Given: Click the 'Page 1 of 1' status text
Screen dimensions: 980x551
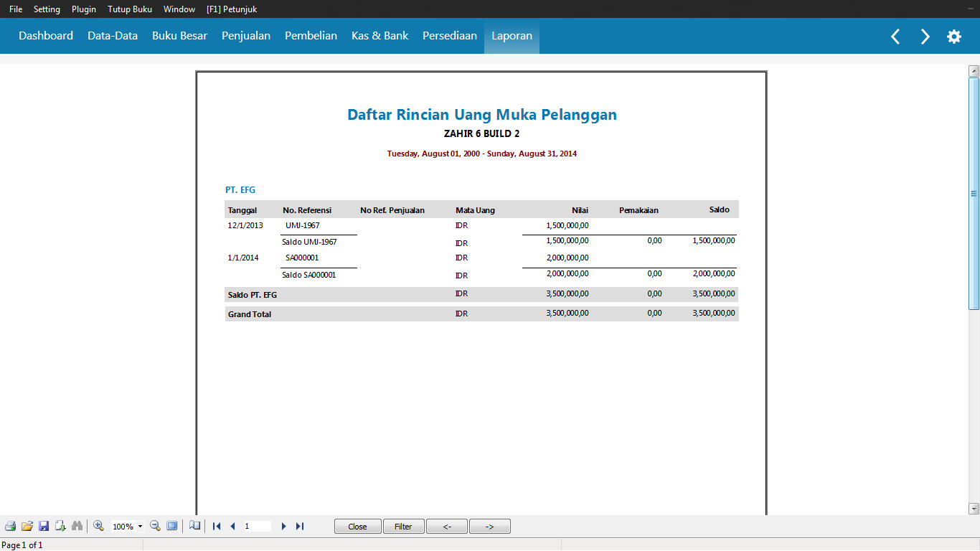Looking at the screenshot, I should point(22,545).
